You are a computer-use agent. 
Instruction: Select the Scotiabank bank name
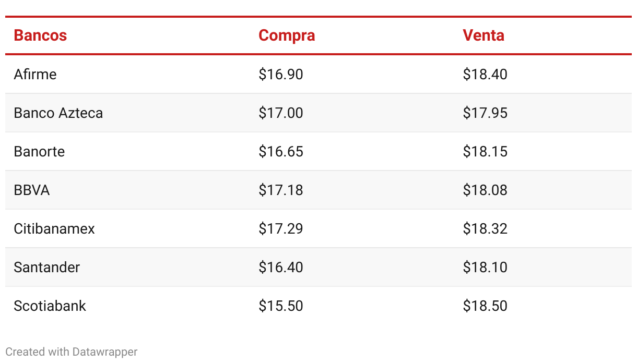[x=50, y=306]
